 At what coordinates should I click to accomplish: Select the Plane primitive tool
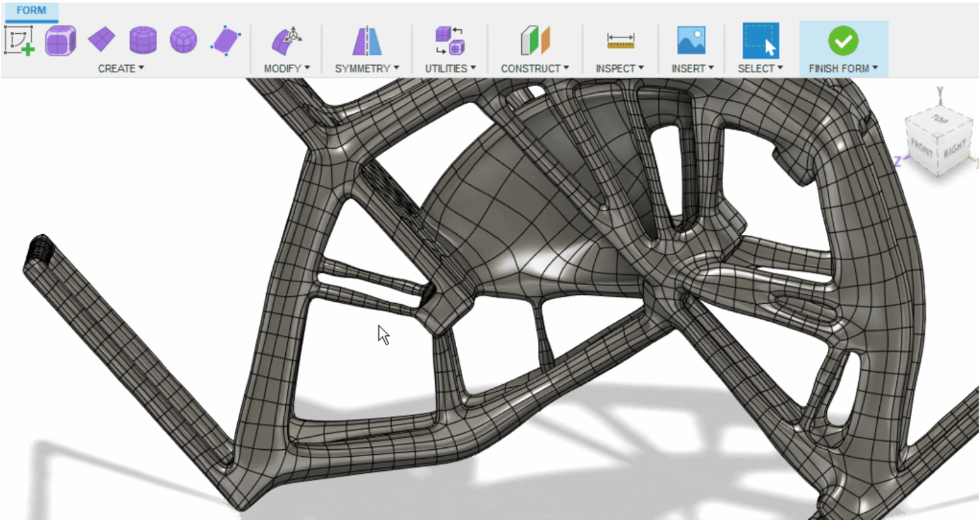click(101, 40)
